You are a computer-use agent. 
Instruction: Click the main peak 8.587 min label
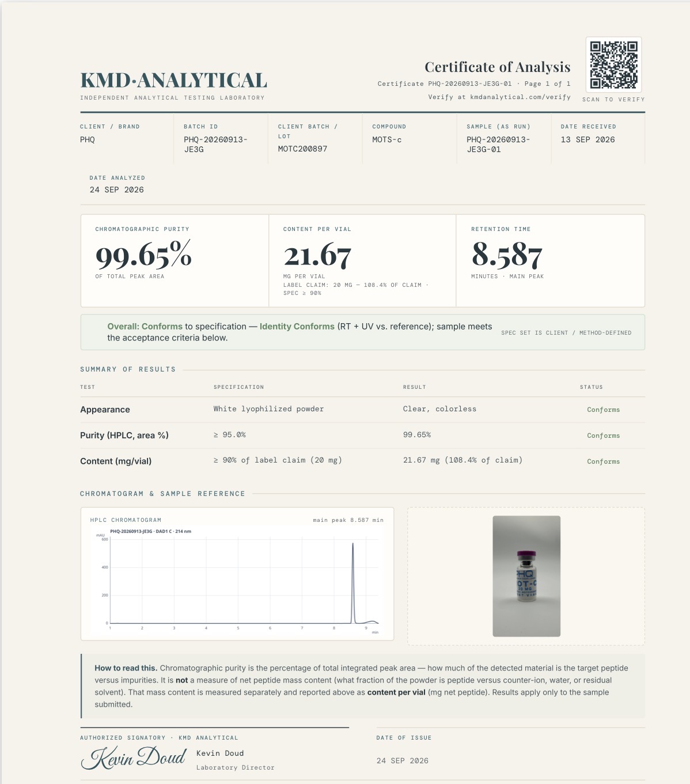pos(348,520)
